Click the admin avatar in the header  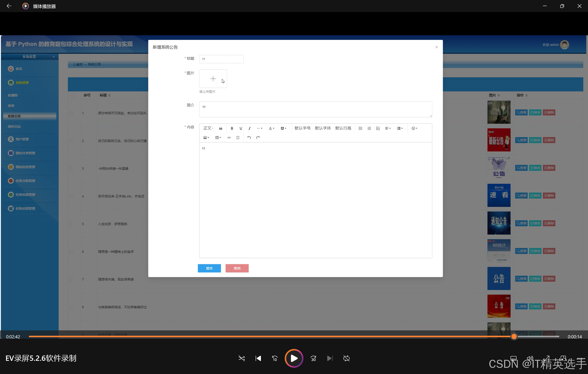(x=564, y=45)
